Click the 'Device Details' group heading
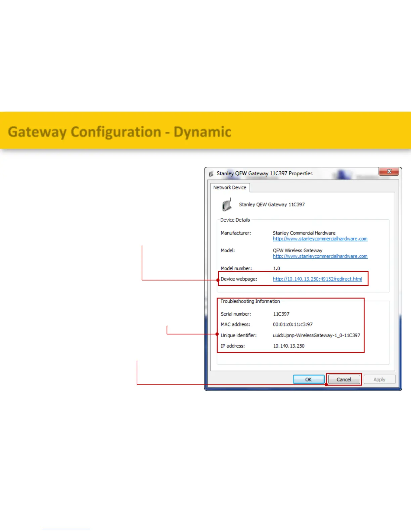Viewport: 411px width, 532px height. click(235, 220)
